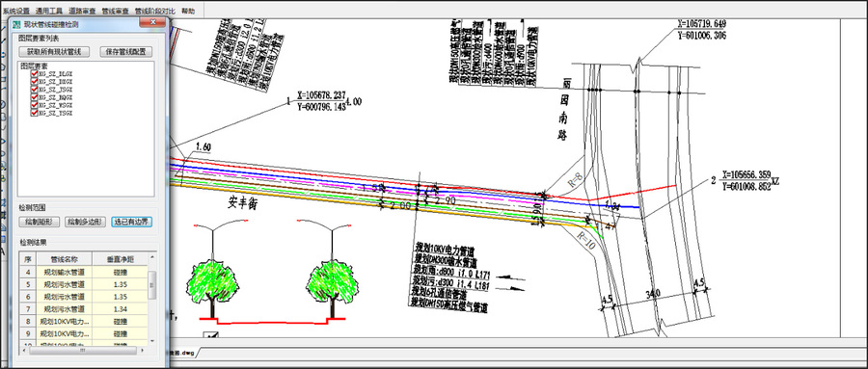The width and height of the screenshot is (868, 369).
Task: Open the 管线审查 menu
Action: point(115,11)
